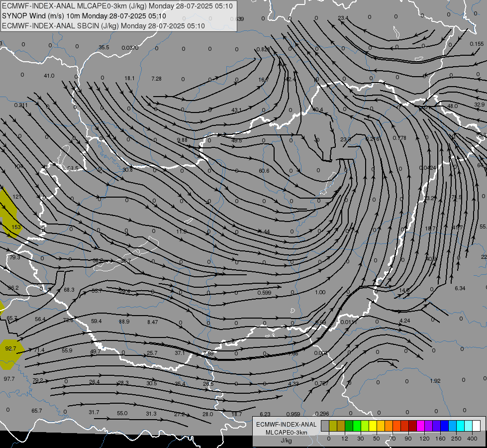
Task: Click the 60.6 map value
Action: (x=264, y=171)
